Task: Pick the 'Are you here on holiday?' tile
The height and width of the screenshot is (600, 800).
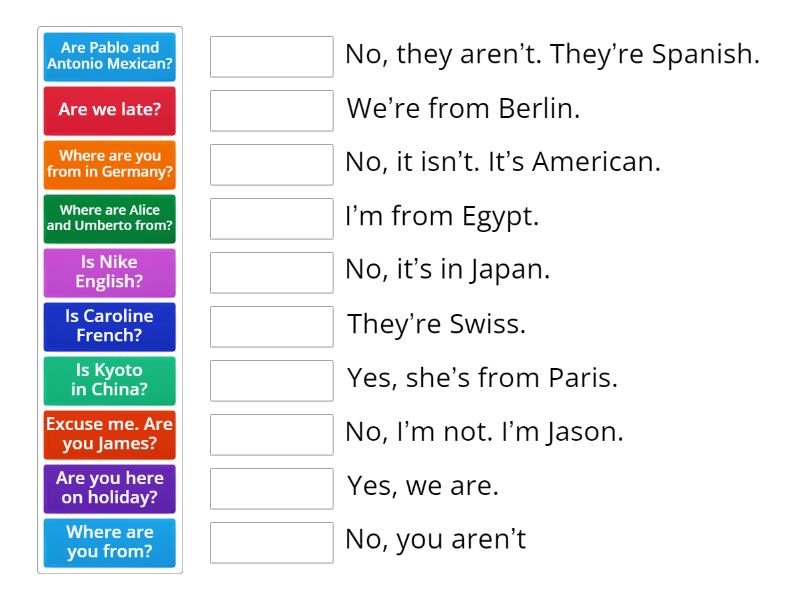Action: coord(110,489)
